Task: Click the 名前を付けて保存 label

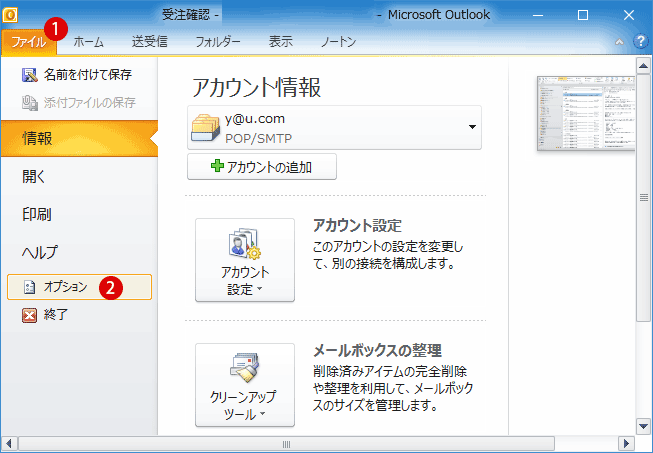Action: [88, 75]
